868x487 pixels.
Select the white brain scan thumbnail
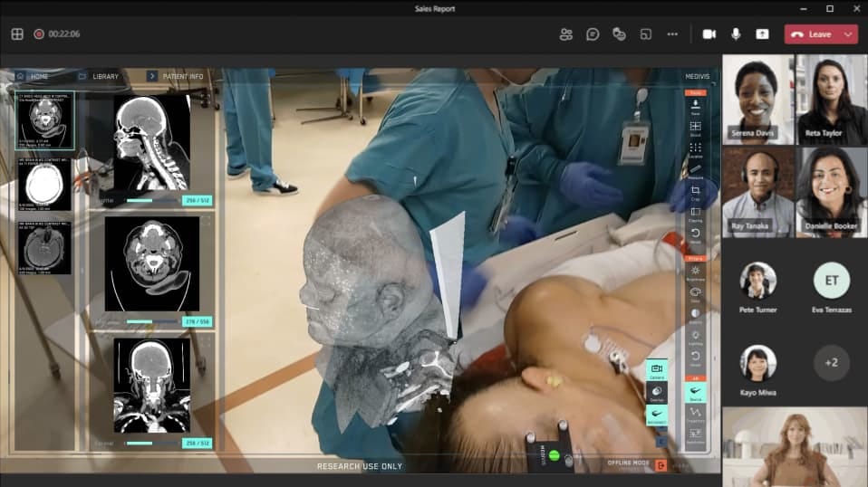coord(44,185)
